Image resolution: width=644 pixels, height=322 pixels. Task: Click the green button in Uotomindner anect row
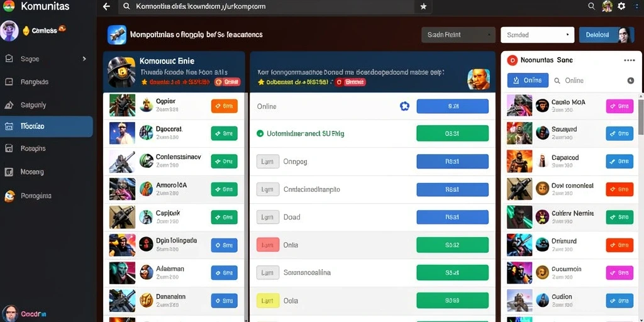click(x=453, y=133)
